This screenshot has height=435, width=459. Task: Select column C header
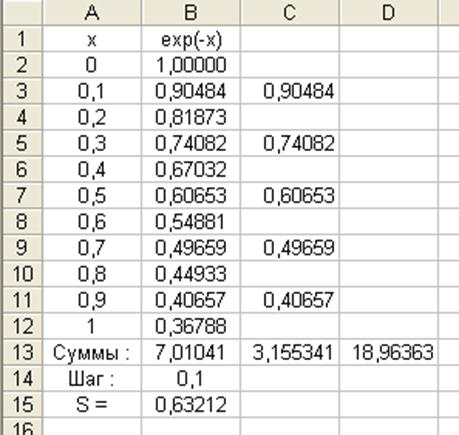tap(289, 13)
